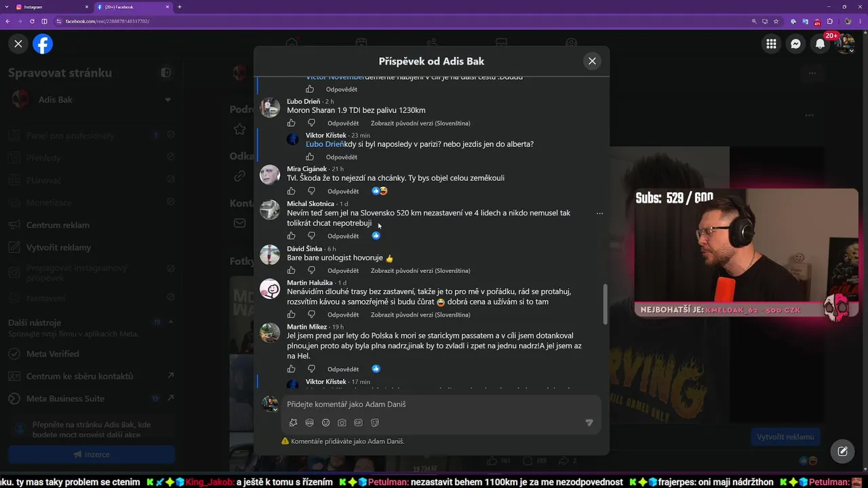View the like reaction on Martin Mikez's comment
Screen dimensions: 868x488
(x=376, y=369)
